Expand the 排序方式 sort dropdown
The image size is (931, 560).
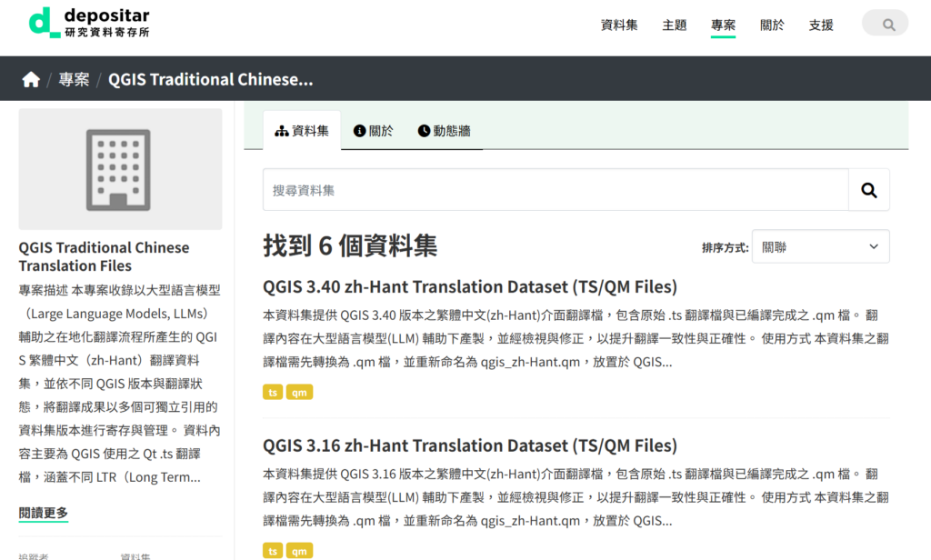pos(820,246)
